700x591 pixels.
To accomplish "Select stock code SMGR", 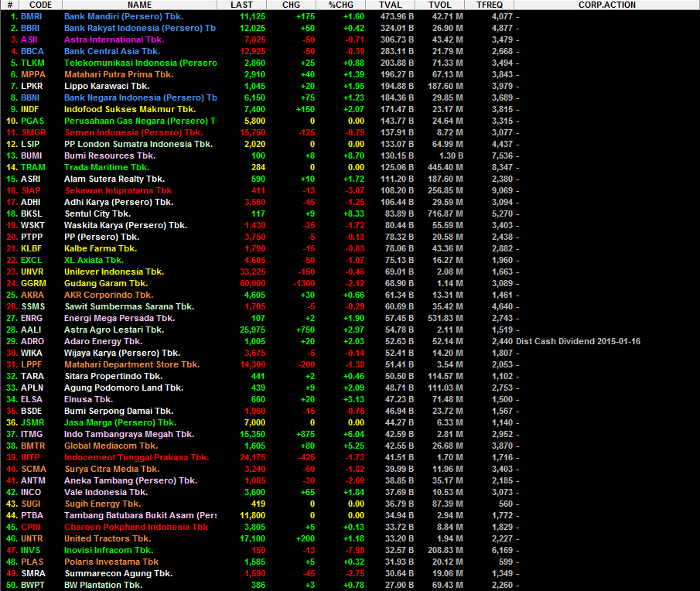I will click(x=34, y=132).
